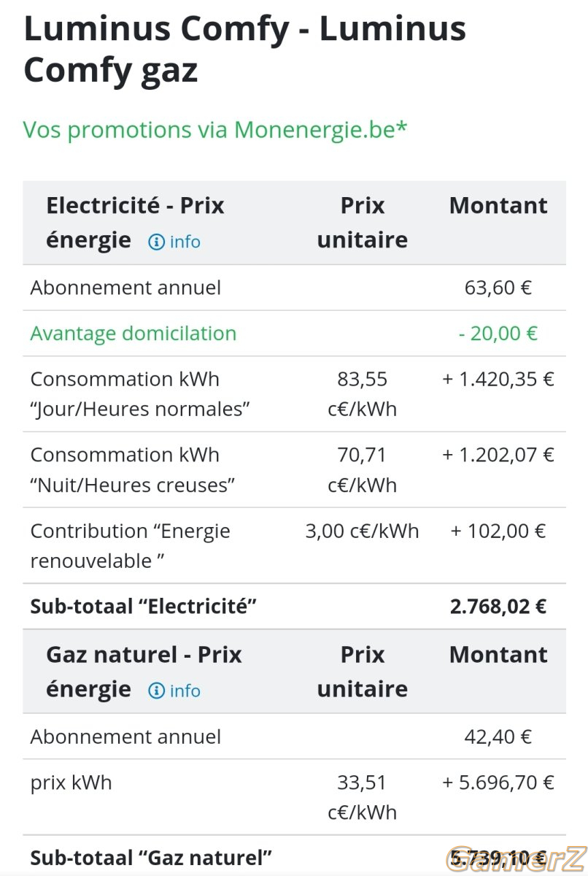Image resolution: width=588 pixels, height=876 pixels.
Task: Click the gas Prix unitaire column header
Action: coord(363,672)
